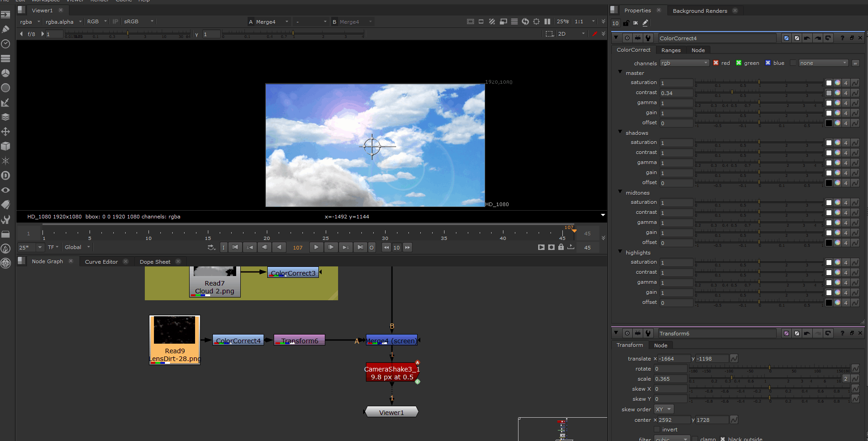Click the playback loop mode icon

(211, 247)
